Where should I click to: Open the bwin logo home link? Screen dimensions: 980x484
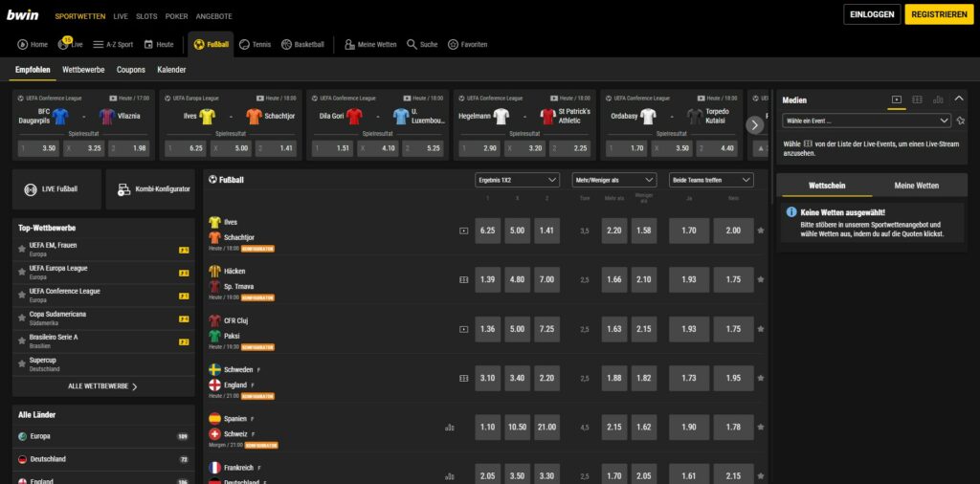pos(23,15)
